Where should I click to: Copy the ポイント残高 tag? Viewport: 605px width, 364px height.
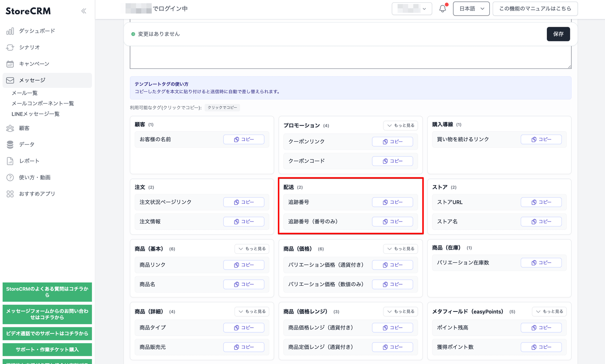tap(541, 328)
